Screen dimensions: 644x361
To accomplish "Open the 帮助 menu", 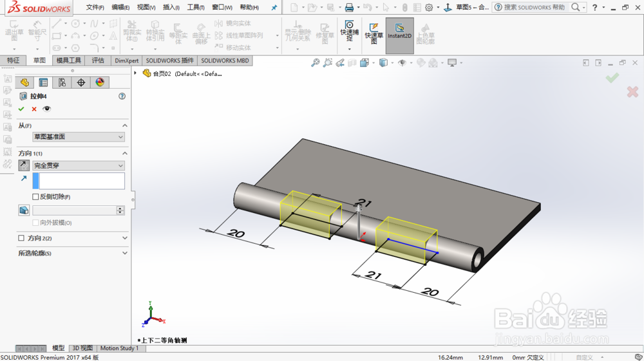I will click(249, 7).
